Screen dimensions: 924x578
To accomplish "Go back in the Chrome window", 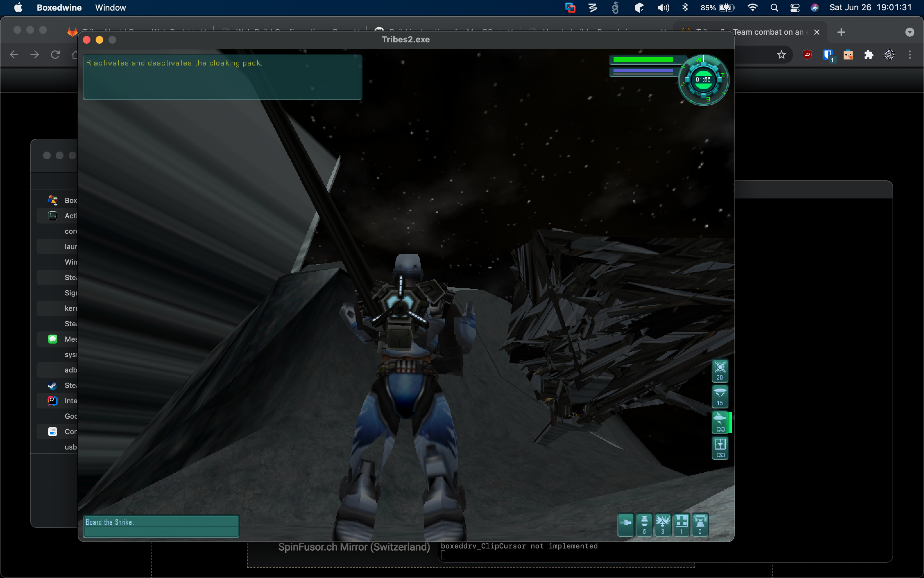I will [14, 55].
